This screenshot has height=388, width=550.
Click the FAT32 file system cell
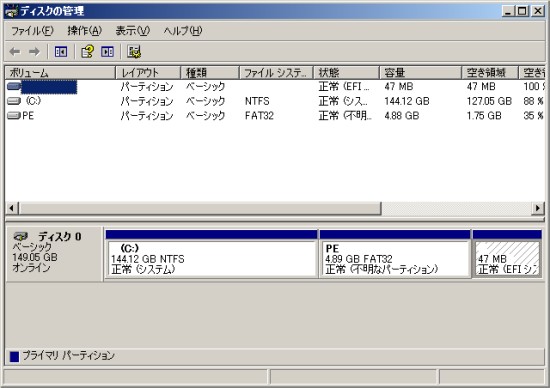259,116
